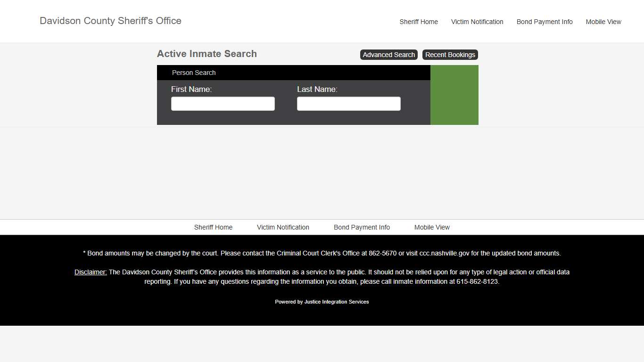Open Bond Payment Info from top navigation
This screenshot has width=644, height=362.
click(545, 22)
